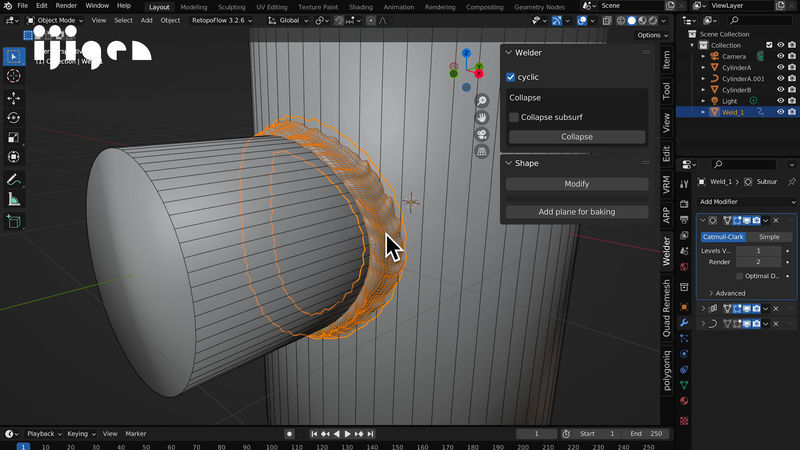
Task: Click the Render levels value field
Action: (757, 262)
